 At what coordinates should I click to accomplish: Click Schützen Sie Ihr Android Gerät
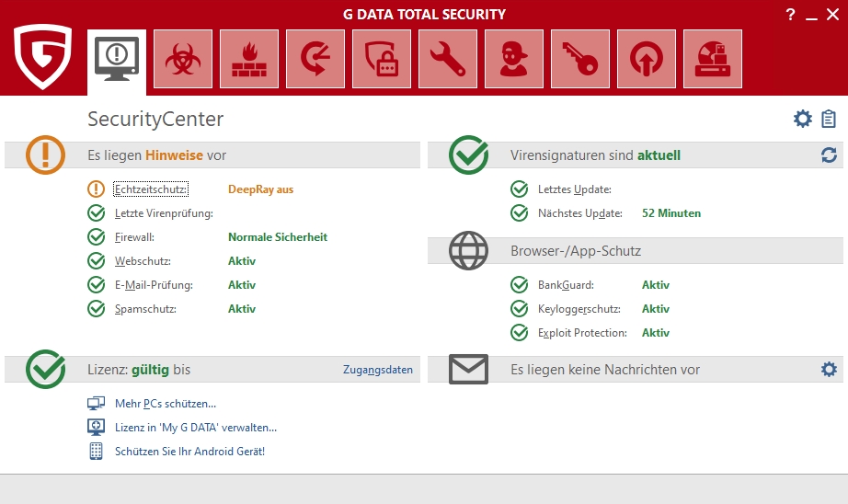coord(189,451)
